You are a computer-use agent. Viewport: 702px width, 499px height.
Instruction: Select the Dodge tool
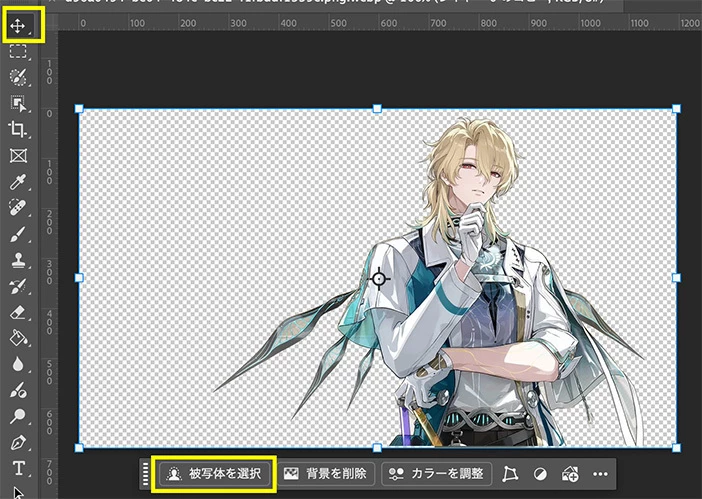coord(18,416)
